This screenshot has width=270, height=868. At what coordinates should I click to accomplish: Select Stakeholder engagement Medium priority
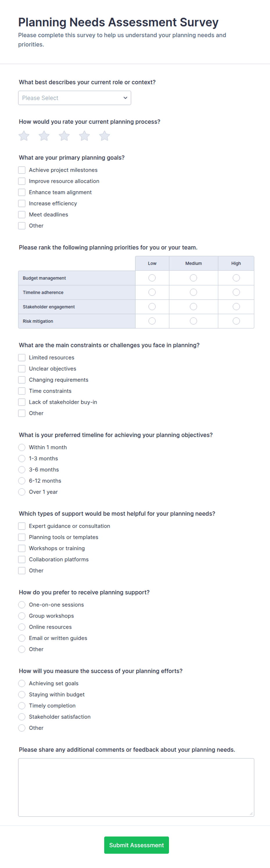coord(193,307)
